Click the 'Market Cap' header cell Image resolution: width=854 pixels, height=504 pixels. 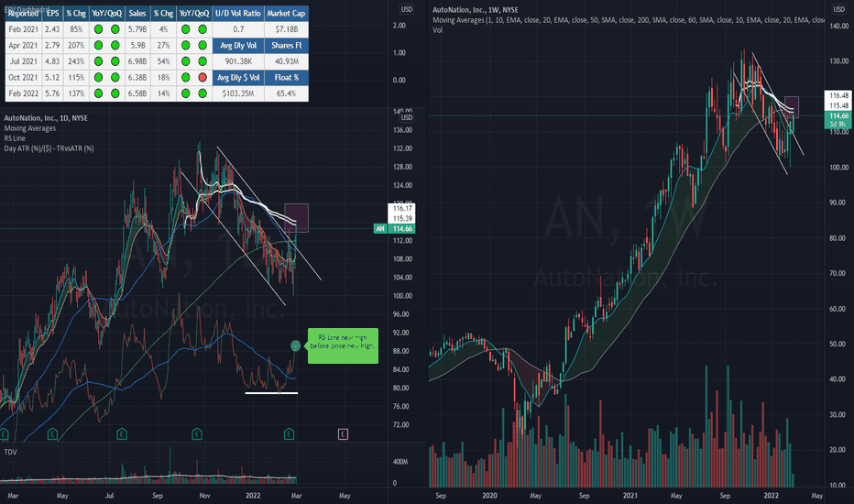coord(287,13)
